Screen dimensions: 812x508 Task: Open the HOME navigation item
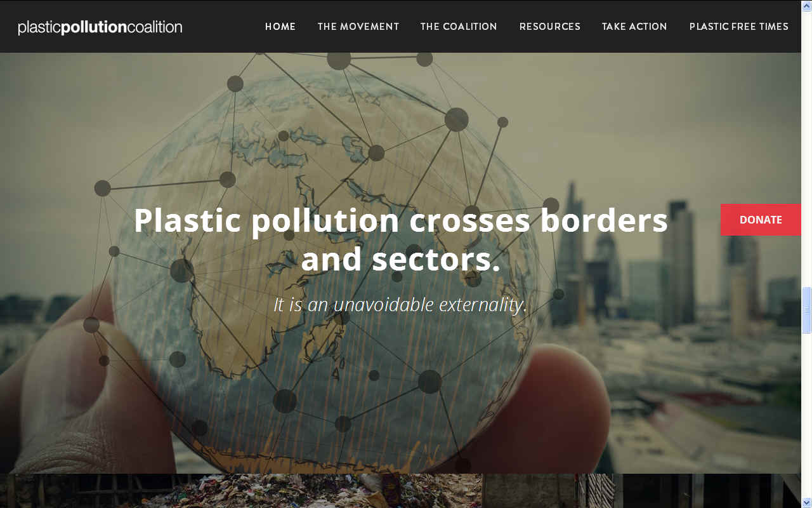click(x=280, y=27)
